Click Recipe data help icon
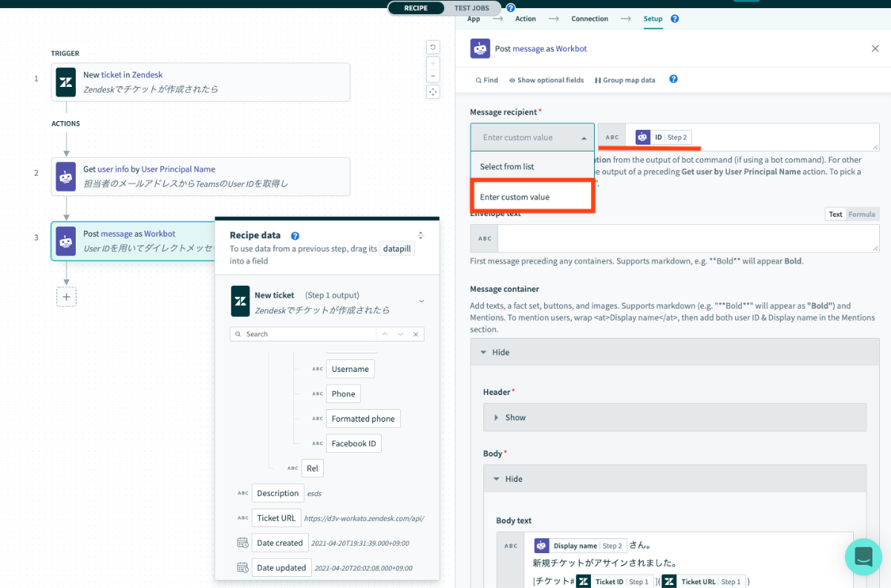The height and width of the screenshot is (588, 891). (x=295, y=235)
